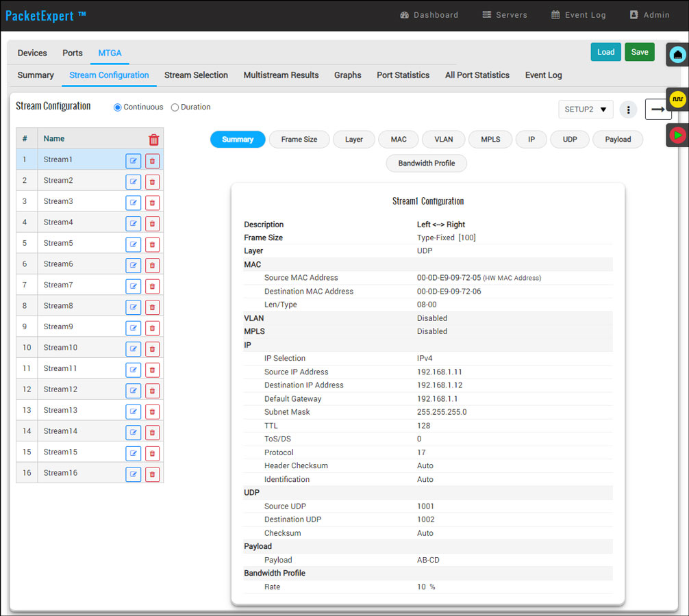Image resolution: width=689 pixels, height=616 pixels.
Task: Open the Event Log sub-tab
Action: pyautogui.click(x=544, y=75)
